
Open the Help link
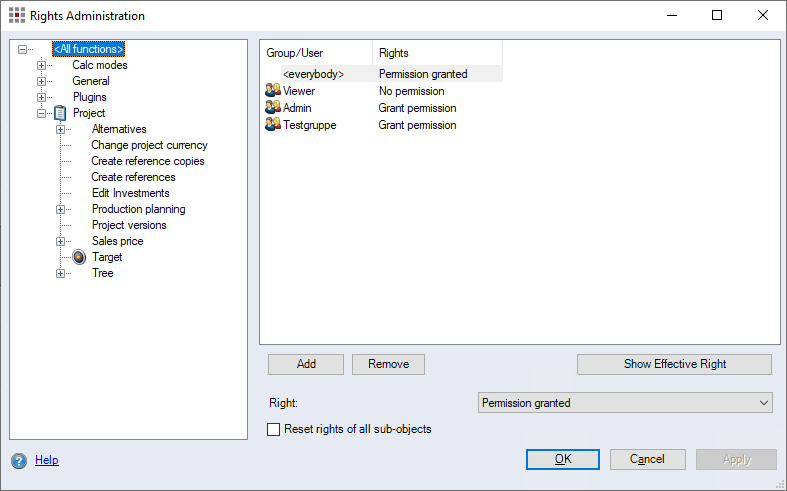47,460
